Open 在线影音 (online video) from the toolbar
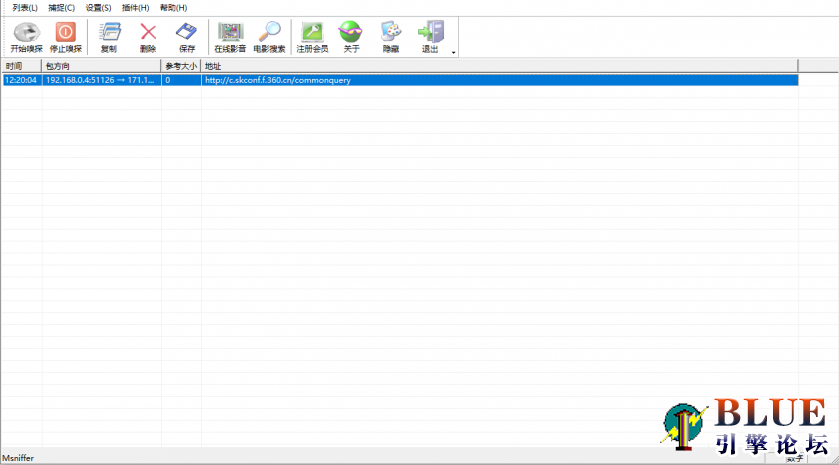Viewport: 839px width, 465px height. tap(230, 36)
